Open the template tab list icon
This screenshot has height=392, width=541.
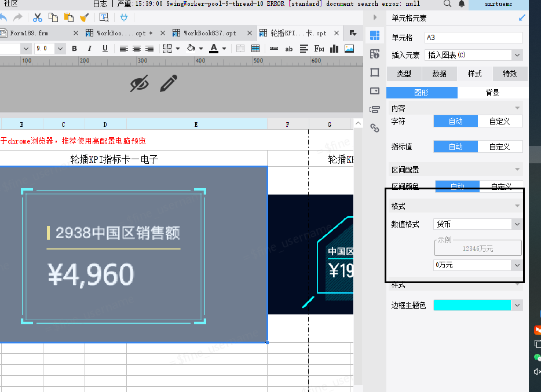[353, 33]
